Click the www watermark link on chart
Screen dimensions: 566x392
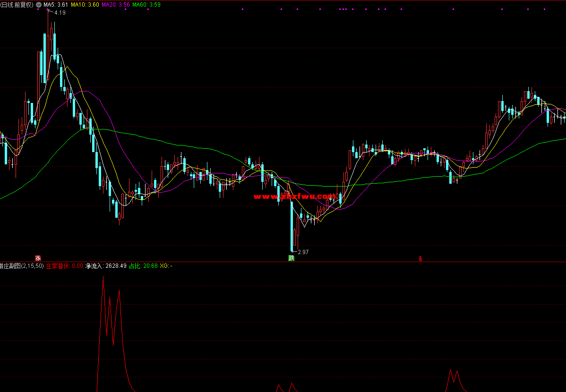(x=294, y=196)
